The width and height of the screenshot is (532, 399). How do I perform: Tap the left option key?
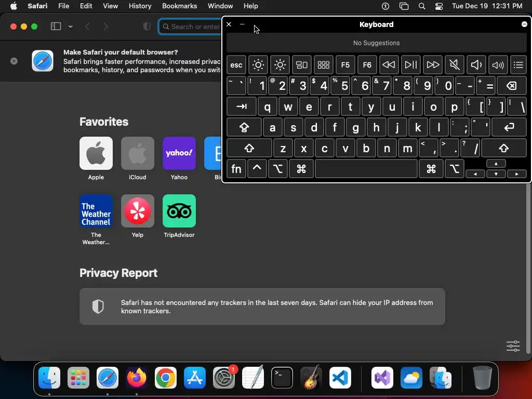coord(278,169)
